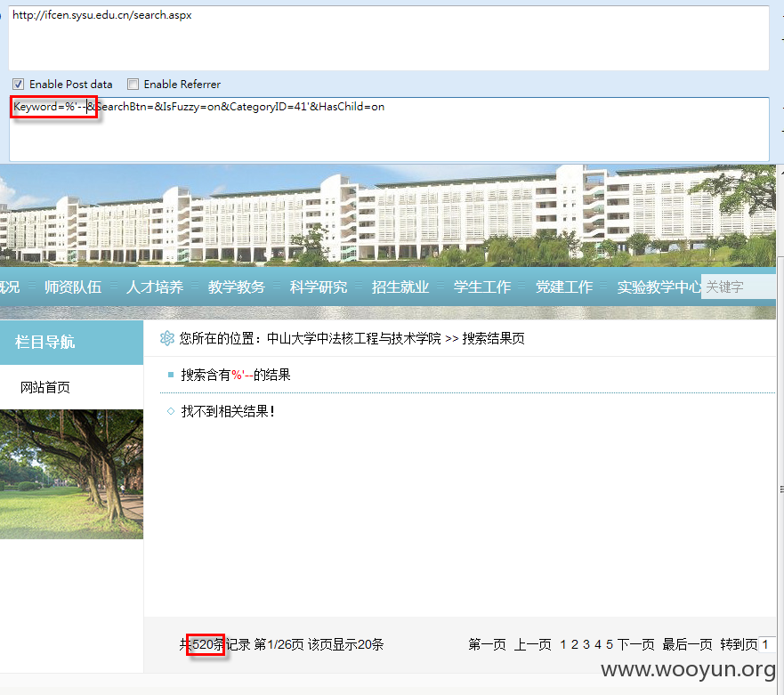Image resolution: width=784 pixels, height=695 pixels.
Task: Open the 教学教务 menu
Action: pos(237,287)
